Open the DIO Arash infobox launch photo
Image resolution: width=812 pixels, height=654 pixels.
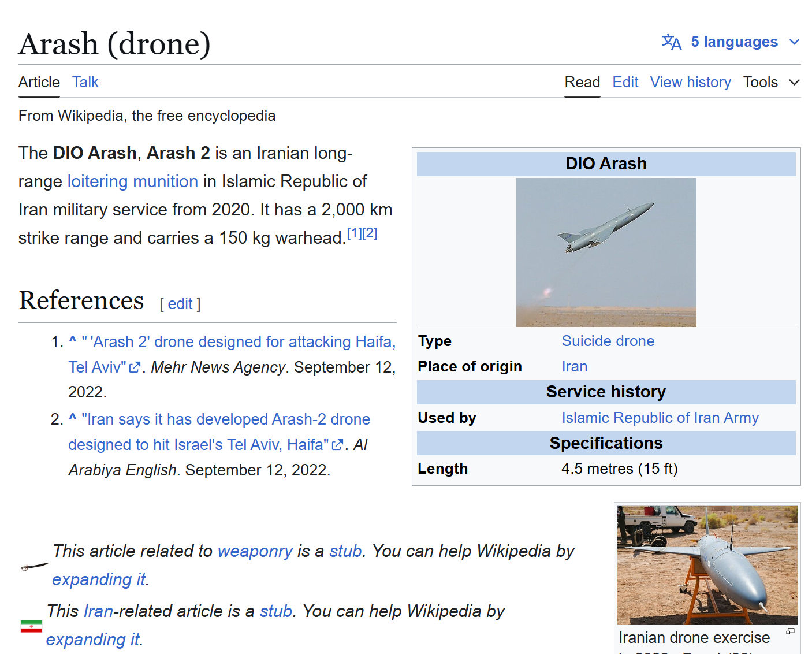606,252
